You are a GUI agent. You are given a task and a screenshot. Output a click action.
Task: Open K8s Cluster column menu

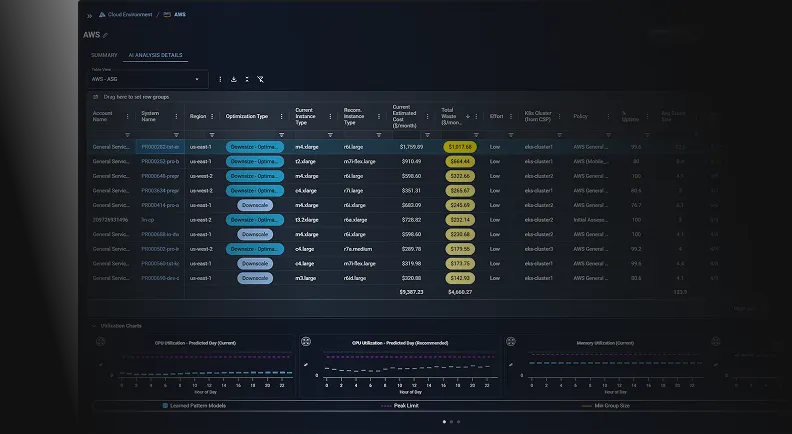[x=559, y=117]
